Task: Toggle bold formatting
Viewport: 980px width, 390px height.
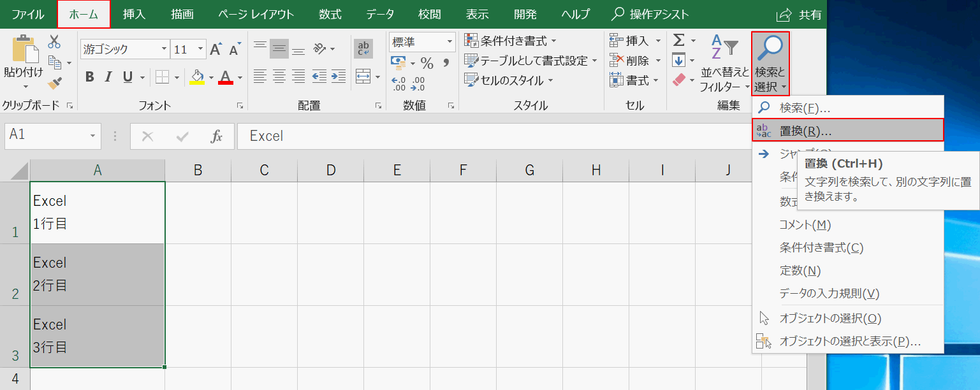Action: point(89,76)
